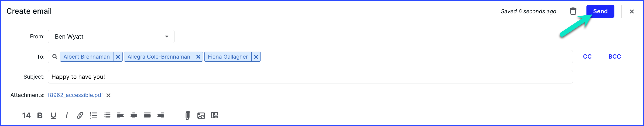This screenshot has width=644, height=126.
Task: Change the font size 14 setting
Action: pyautogui.click(x=26, y=116)
